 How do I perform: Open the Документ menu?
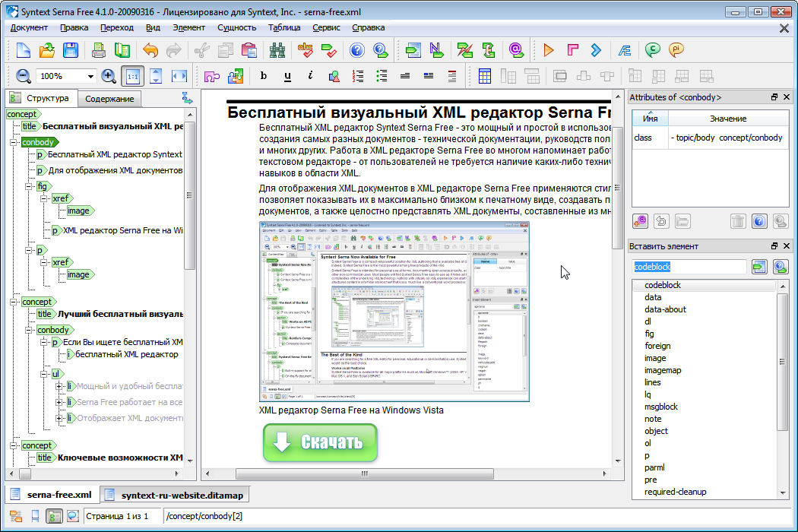point(29,27)
